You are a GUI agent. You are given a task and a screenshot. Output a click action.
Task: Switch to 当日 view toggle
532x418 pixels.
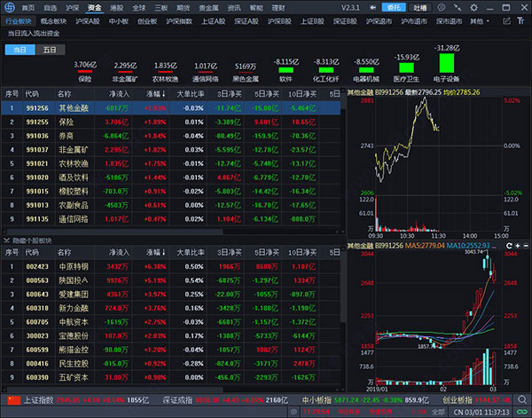click(20, 50)
